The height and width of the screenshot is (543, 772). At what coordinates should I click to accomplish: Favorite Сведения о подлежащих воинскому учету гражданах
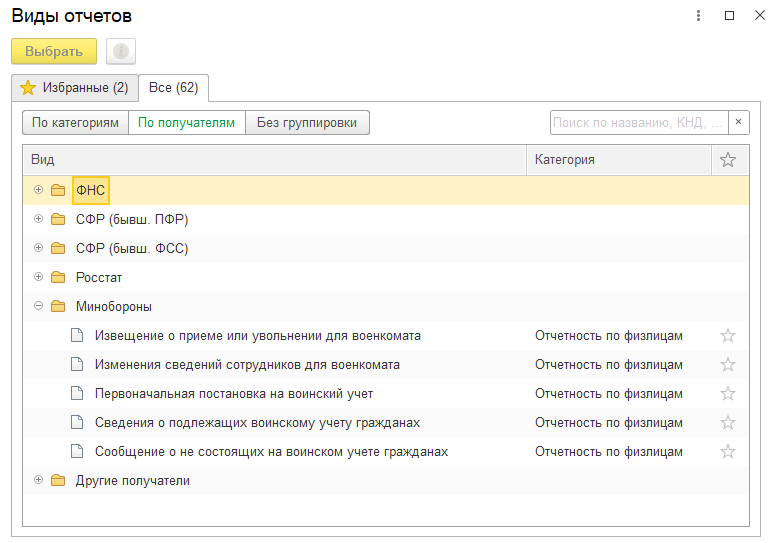pos(728,423)
